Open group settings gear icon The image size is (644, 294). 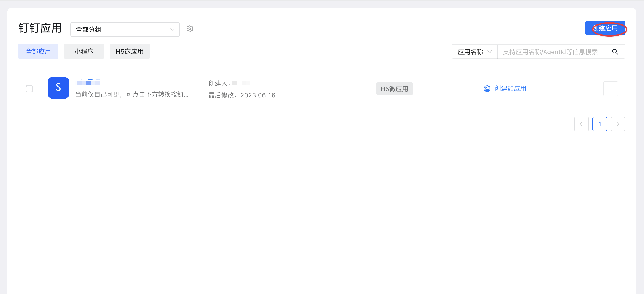coord(190,29)
